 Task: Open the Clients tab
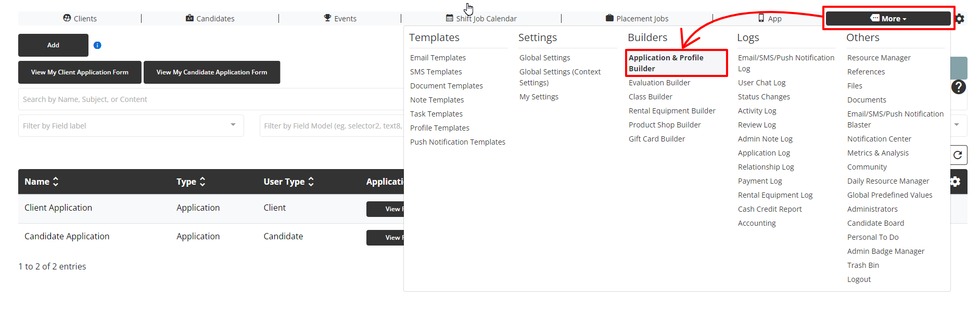tap(80, 19)
